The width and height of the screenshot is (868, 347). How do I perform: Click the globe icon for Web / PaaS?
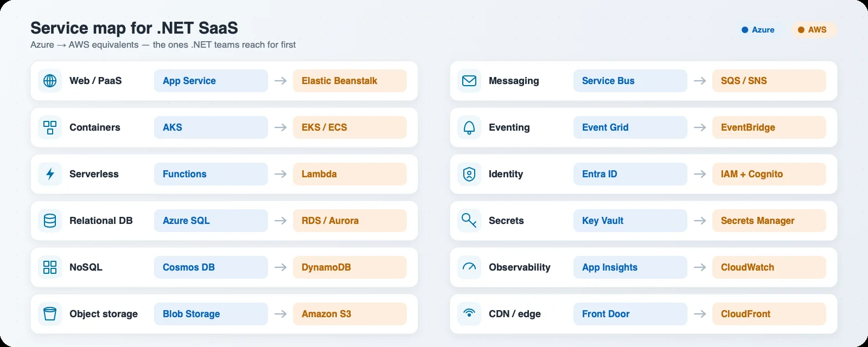point(50,81)
